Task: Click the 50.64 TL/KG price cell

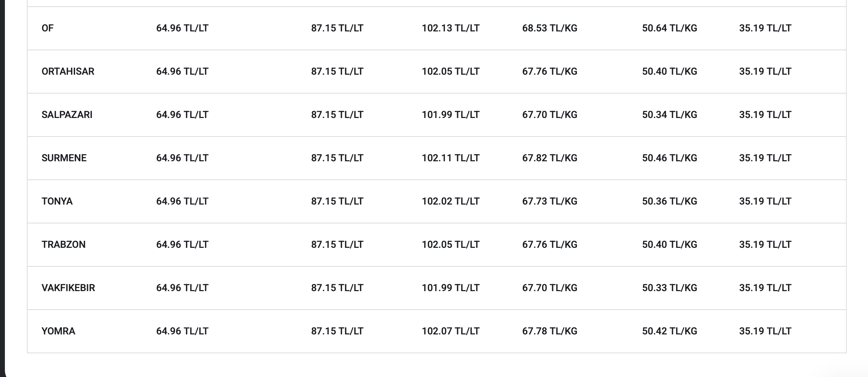Action: click(670, 28)
